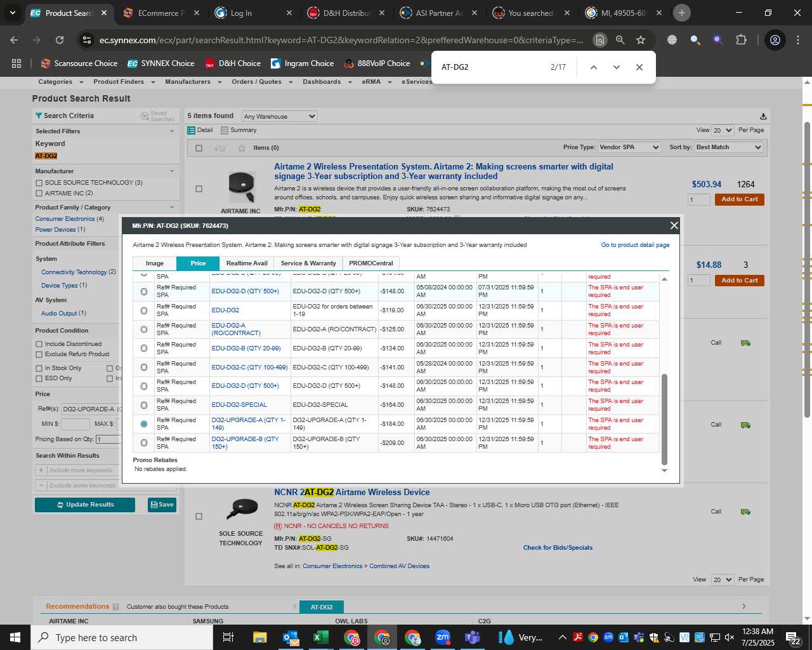Enable the Include Discontinued checkbox

tap(39, 344)
